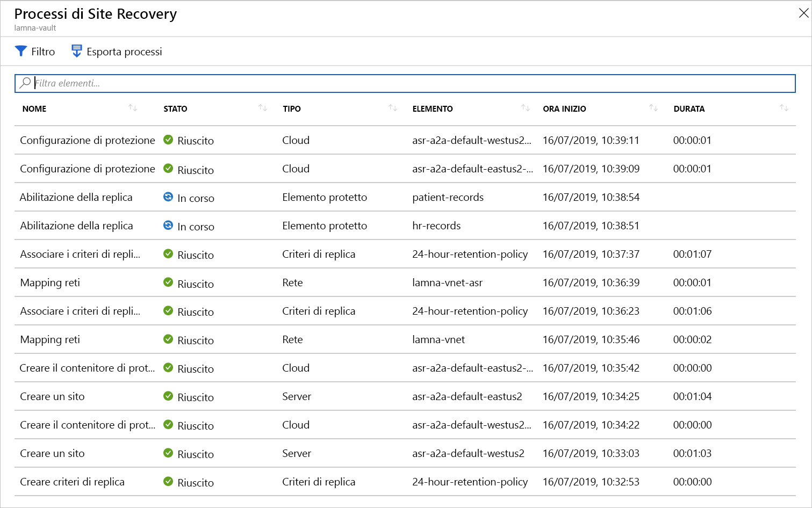
Task: Click success icon for lamna-vnet row
Action: [168, 339]
